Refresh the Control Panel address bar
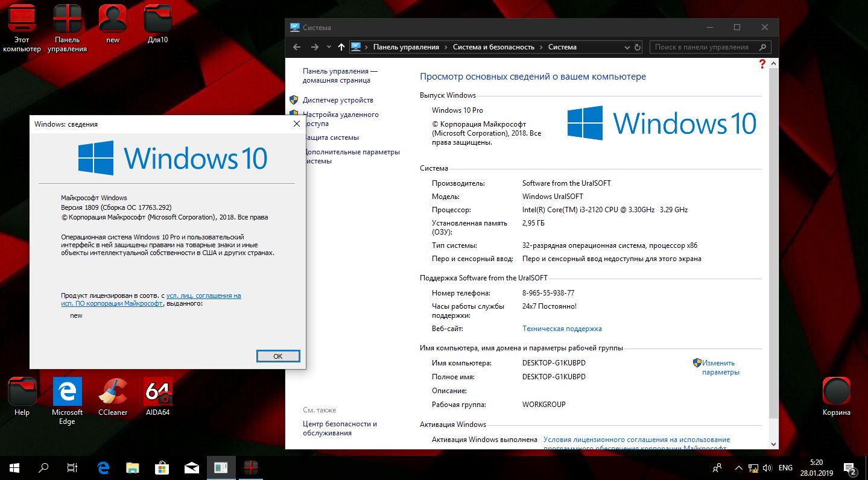This screenshot has width=868, height=480. click(x=639, y=47)
